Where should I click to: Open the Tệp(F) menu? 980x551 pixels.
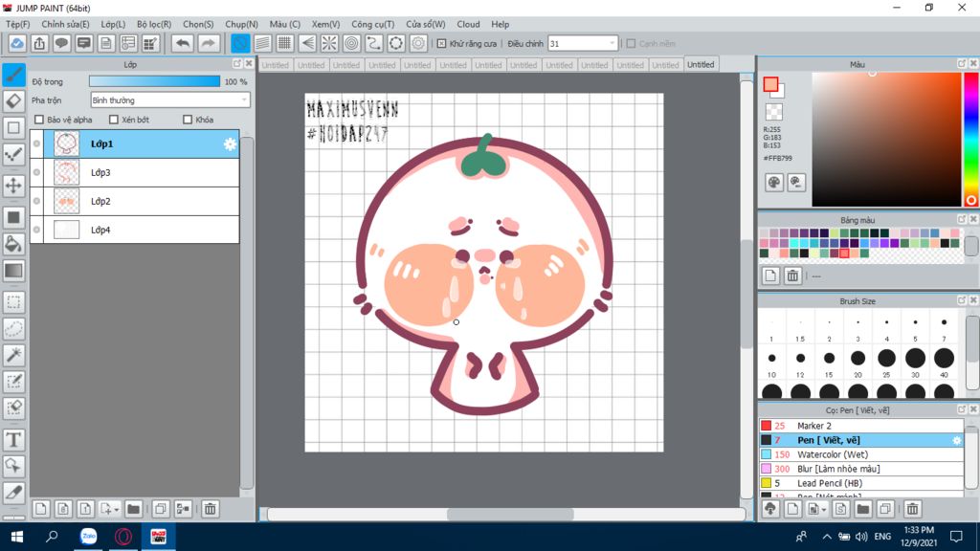17,24
